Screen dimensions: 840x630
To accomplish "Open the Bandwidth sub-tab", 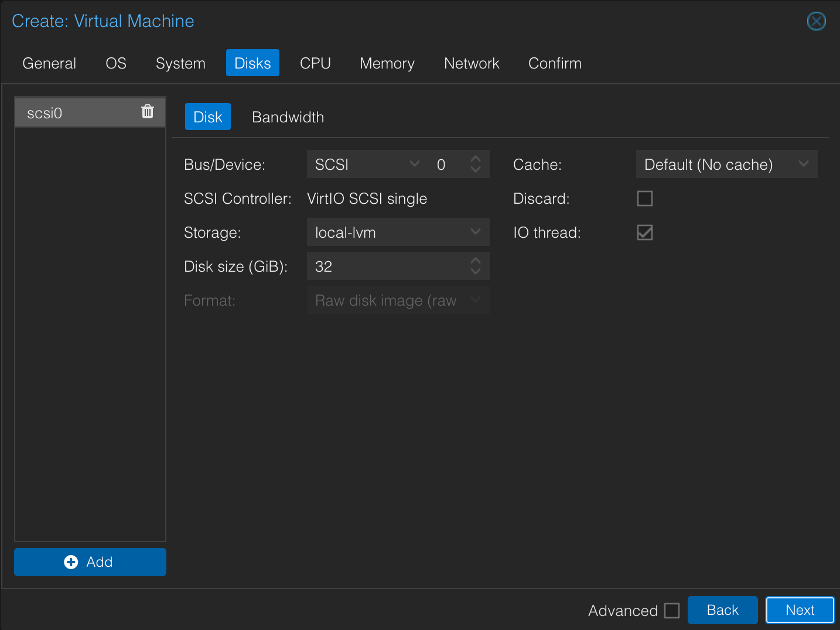I will coord(288,117).
